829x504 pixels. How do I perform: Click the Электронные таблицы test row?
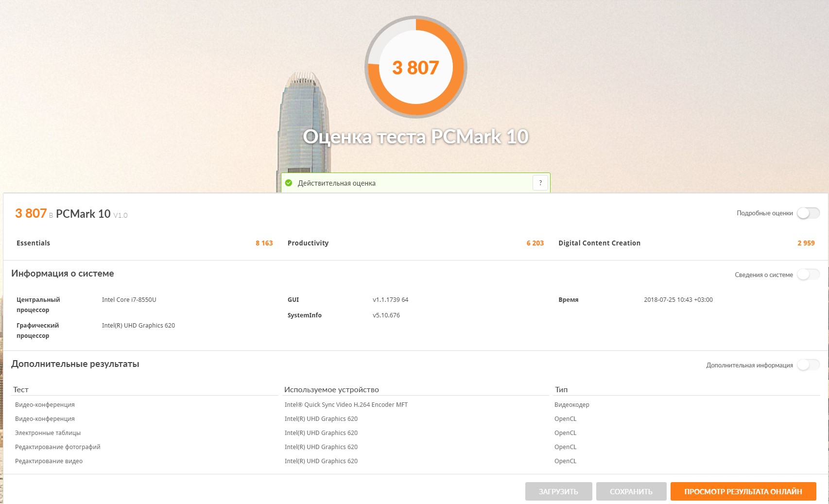coord(48,433)
